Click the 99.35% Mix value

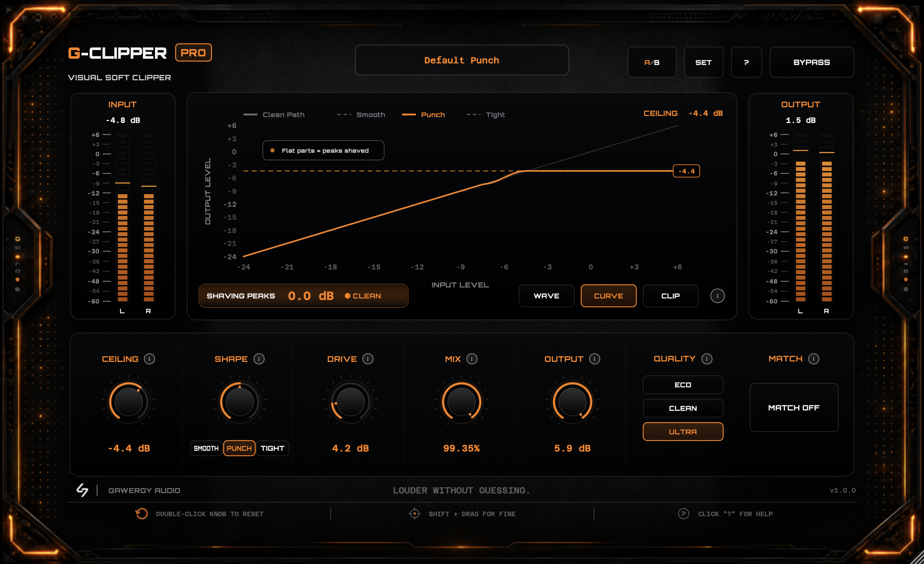click(462, 448)
